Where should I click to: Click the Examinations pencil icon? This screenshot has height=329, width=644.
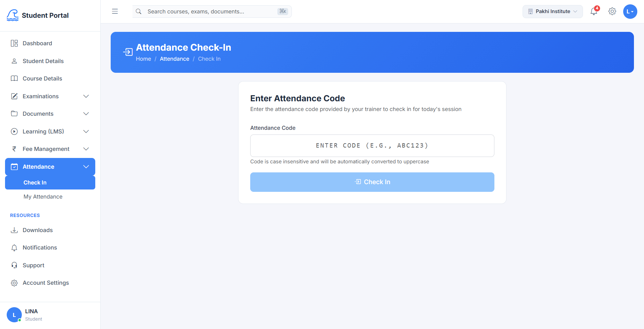tap(14, 96)
